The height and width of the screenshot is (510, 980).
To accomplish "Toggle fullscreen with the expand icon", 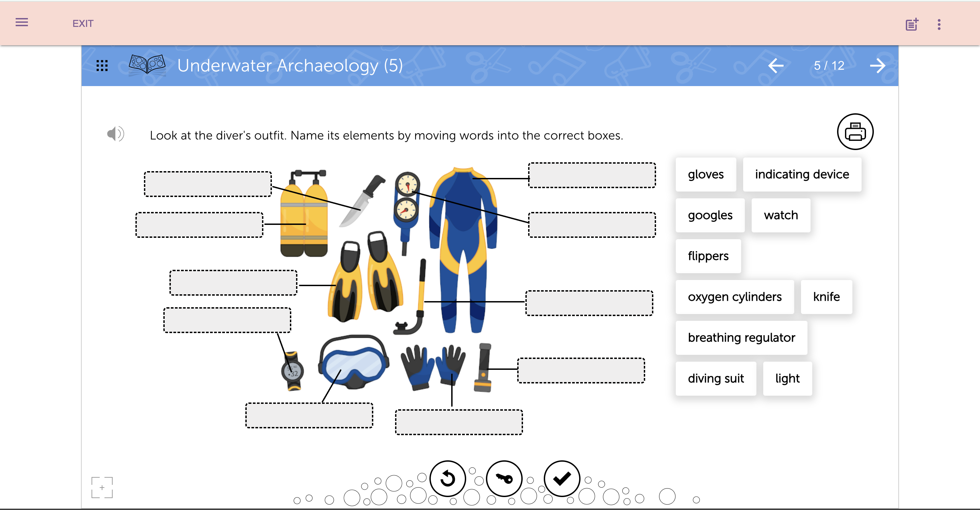I will pos(102,487).
